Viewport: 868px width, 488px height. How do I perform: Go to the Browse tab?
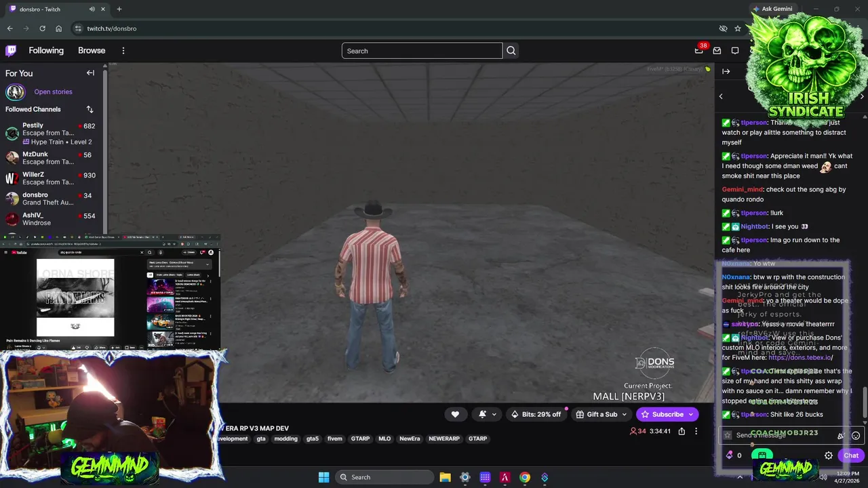pos(92,51)
